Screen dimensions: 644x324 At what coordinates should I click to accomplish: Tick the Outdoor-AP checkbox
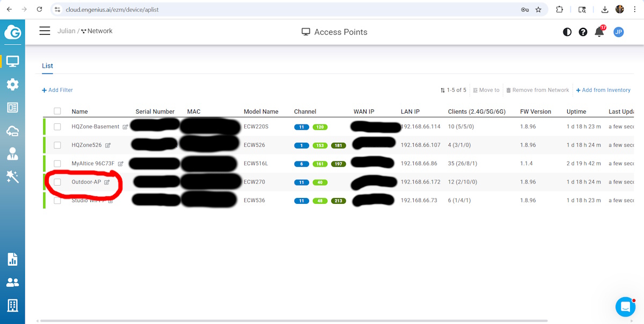click(57, 182)
